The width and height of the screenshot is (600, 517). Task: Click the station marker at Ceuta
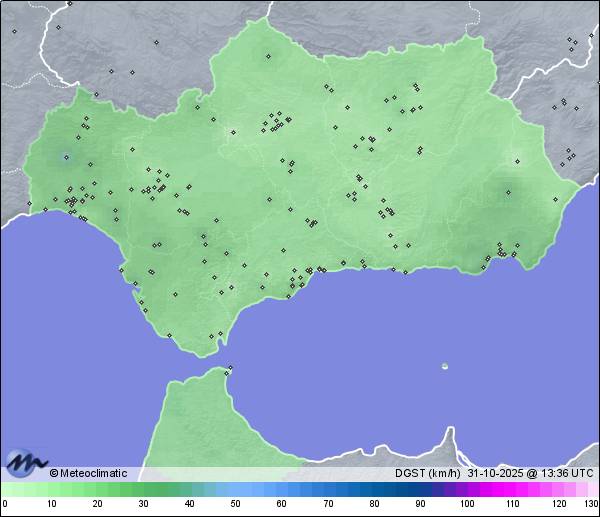[229, 371]
